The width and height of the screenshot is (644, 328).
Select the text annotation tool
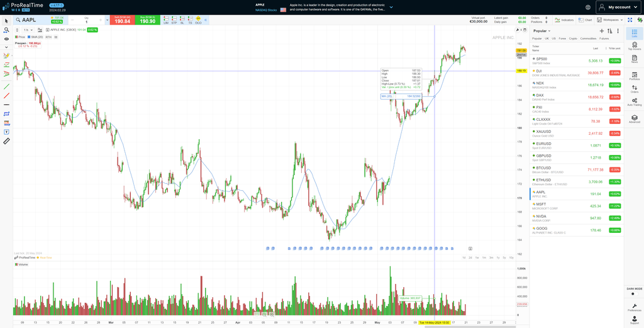[x=6, y=132]
